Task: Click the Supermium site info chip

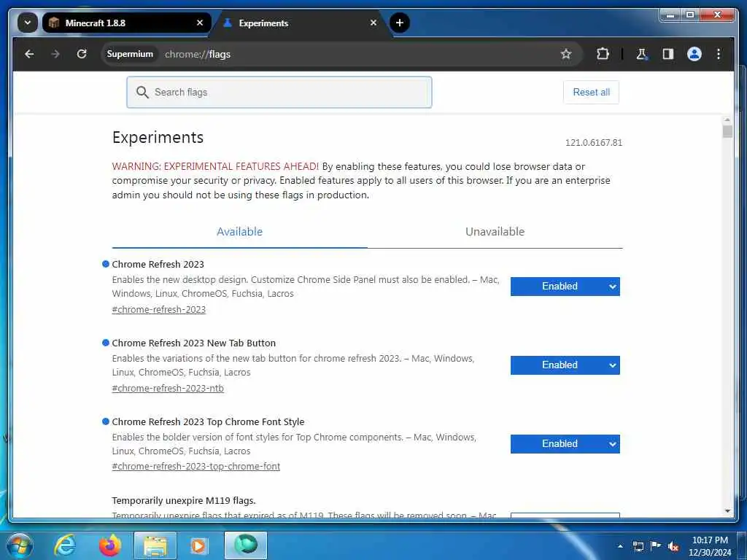Action: click(x=130, y=54)
